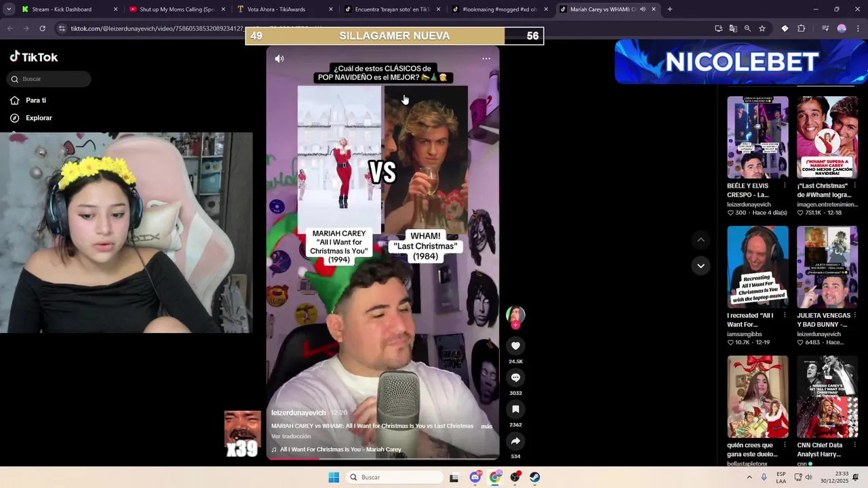Image resolution: width=868 pixels, height=488 pixels.
Task: Share the video with the arrow icon
Action: pyautogui.click(x=515, y=441)
